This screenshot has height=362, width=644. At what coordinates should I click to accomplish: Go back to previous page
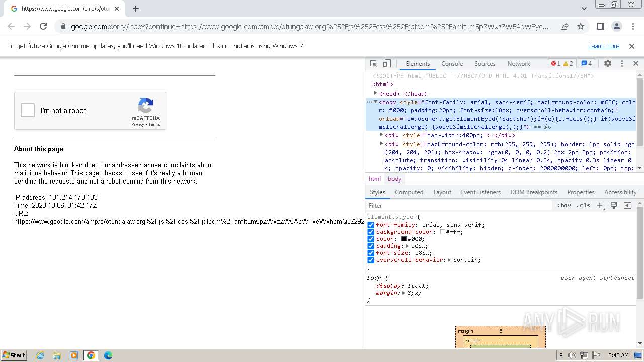point(11,27)
